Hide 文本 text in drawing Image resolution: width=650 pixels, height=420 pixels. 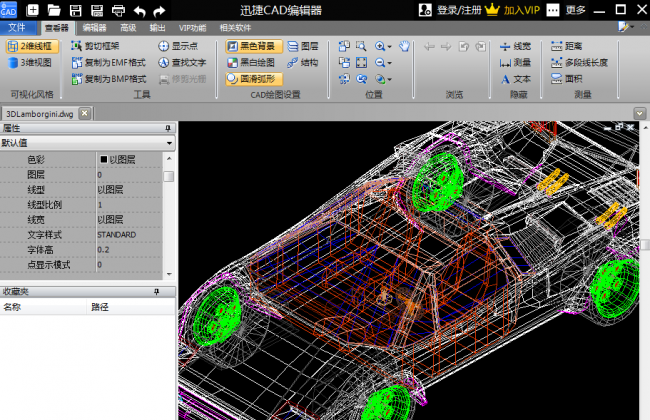(x=515, y=79)
